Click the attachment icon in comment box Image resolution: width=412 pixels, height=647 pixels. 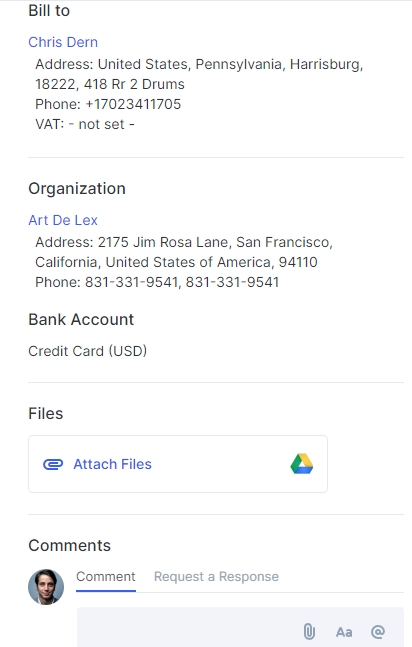(x=309, y=632)
